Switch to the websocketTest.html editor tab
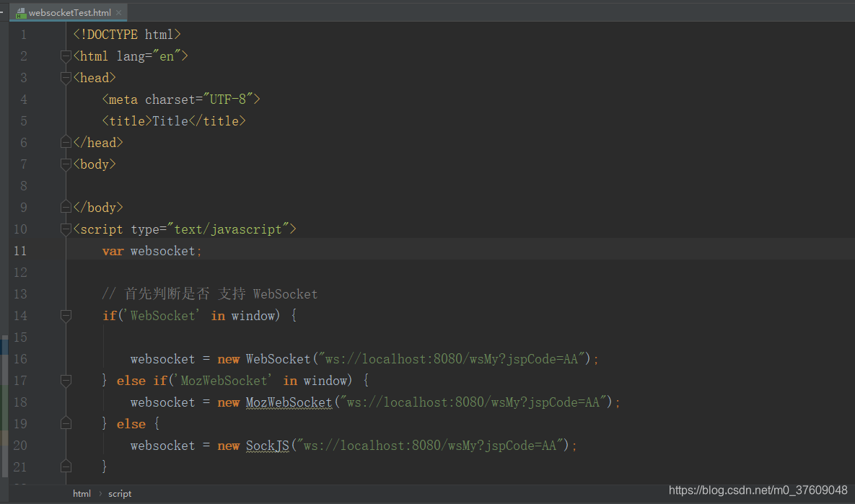855x504 pixels. (x=69, y=12)
